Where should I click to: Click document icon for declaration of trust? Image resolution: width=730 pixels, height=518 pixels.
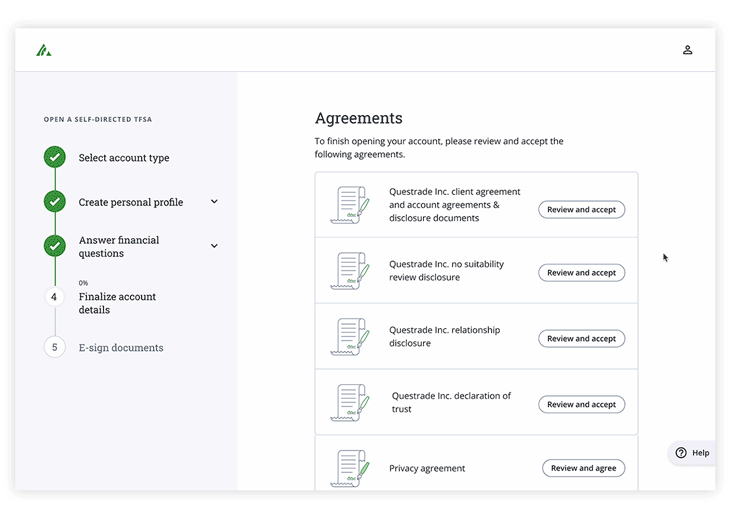(x=350, y=403)
